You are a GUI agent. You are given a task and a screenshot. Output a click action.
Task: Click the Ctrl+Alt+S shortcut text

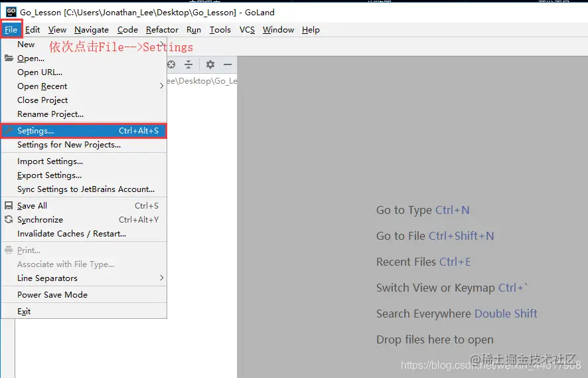click(139, 131)
